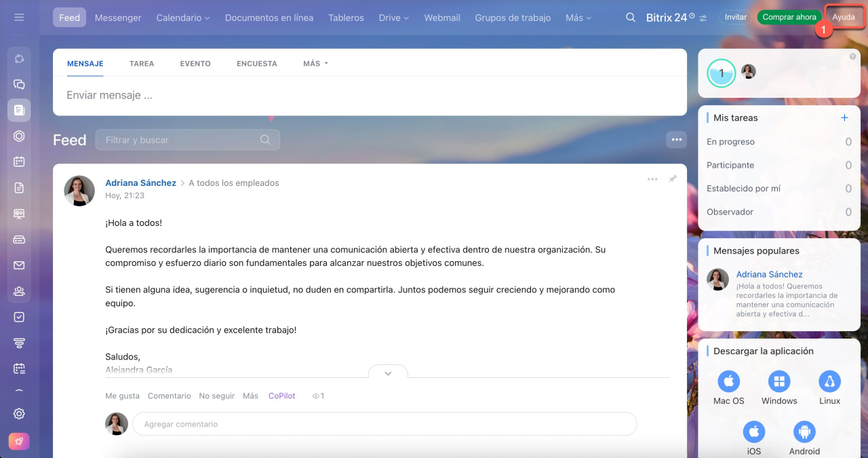Open the settings gear icon in the sidebar
Screen dimensions: 868x458
tap(19, 414)
